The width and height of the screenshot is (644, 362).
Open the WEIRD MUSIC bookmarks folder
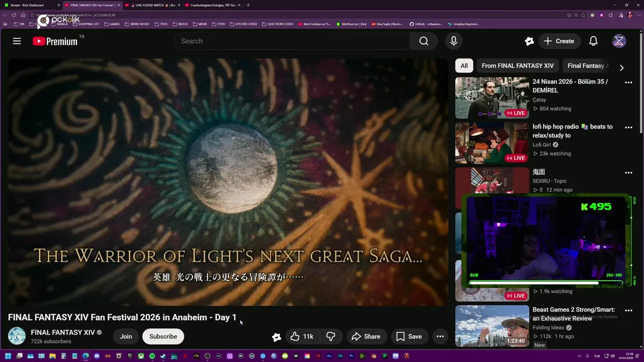tap(136, 24)
